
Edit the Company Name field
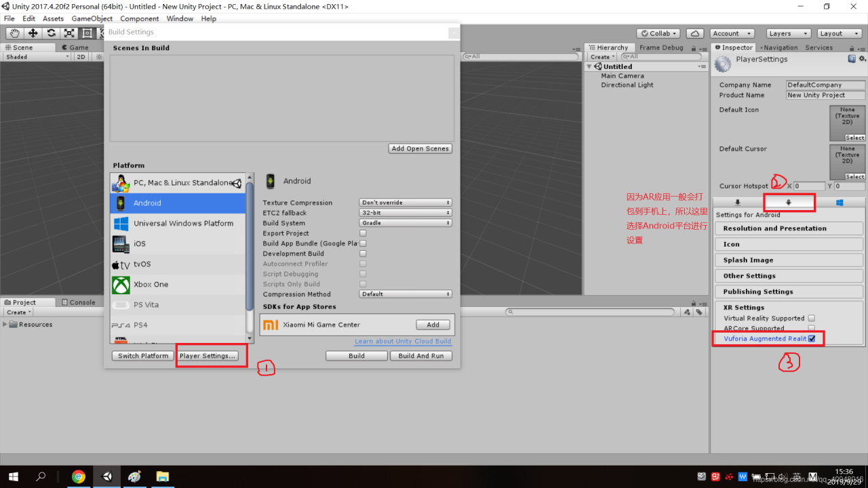point(825,85)
